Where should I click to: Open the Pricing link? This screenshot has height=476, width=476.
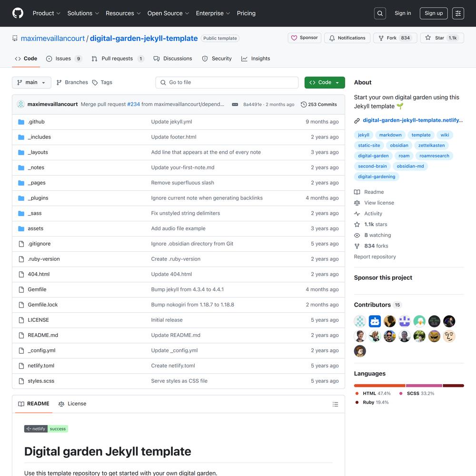(246, 13)
